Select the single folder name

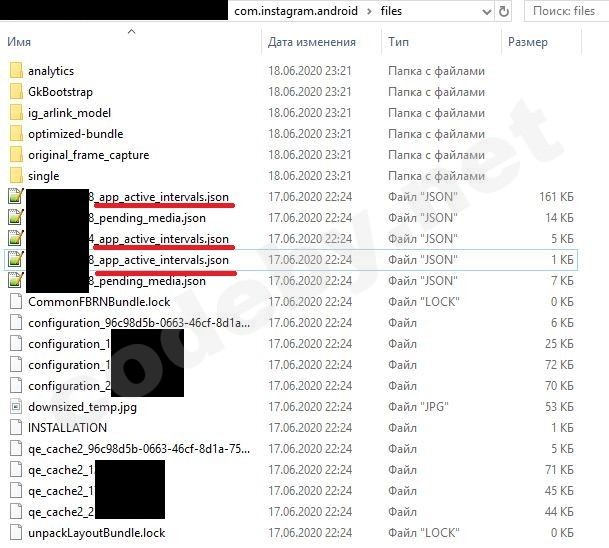44,176
